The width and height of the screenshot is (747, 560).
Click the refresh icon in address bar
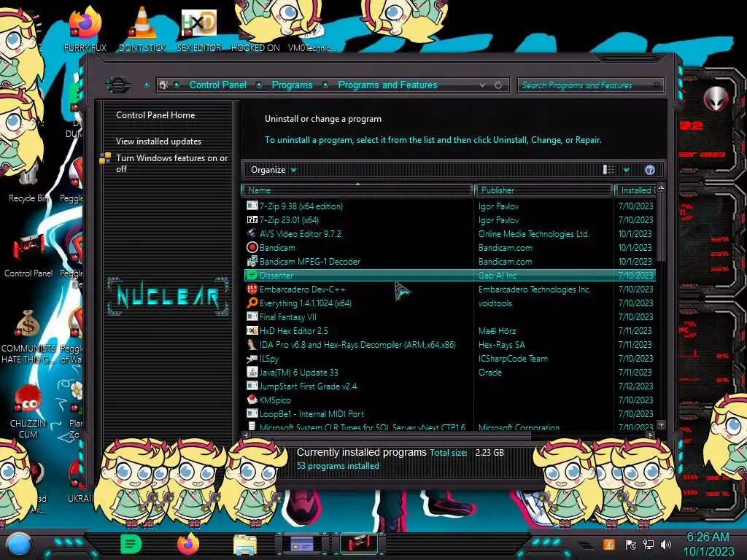pos(498,85)
